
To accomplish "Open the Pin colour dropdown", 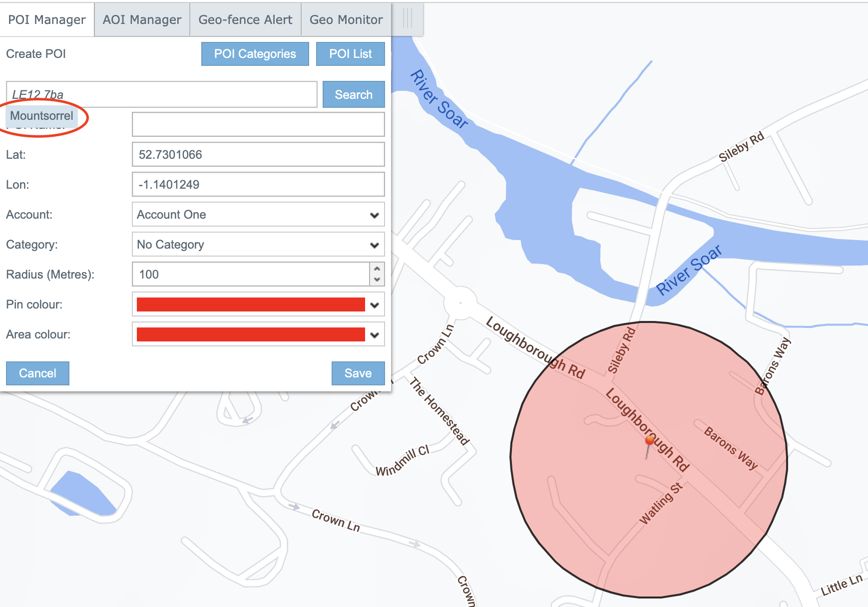I will (x=375, y=305).
